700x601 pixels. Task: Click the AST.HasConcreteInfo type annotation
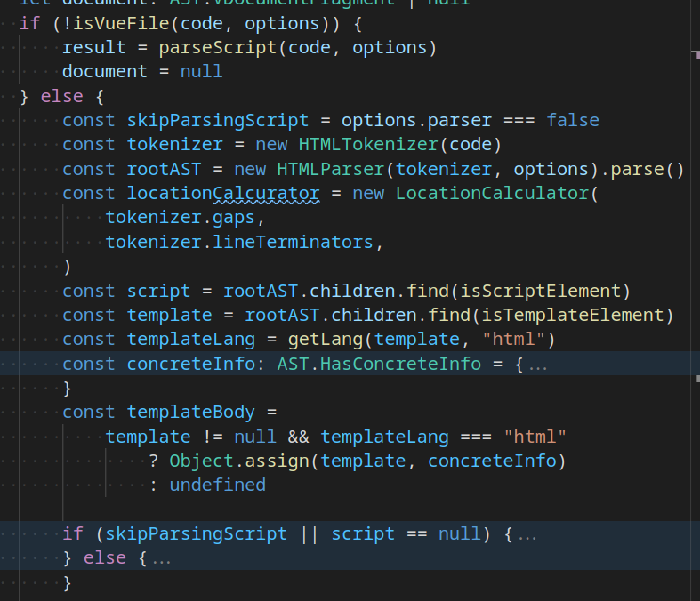point(378,364)
